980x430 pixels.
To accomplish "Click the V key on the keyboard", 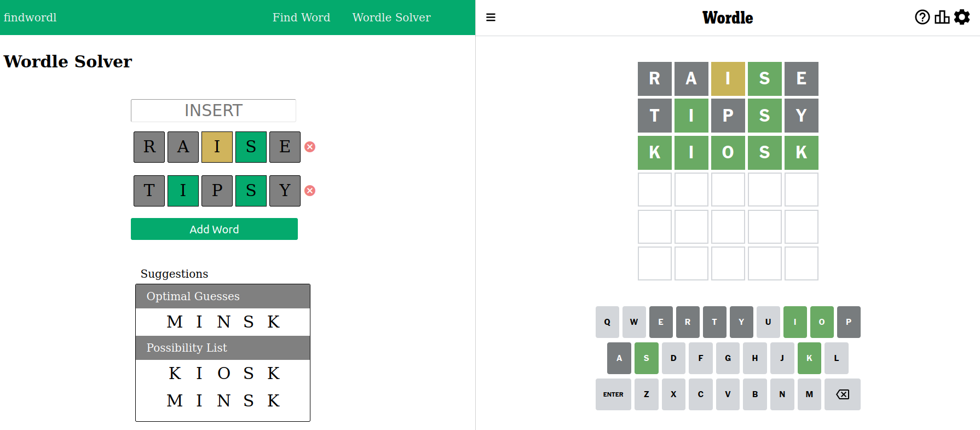I will (728, 394).
